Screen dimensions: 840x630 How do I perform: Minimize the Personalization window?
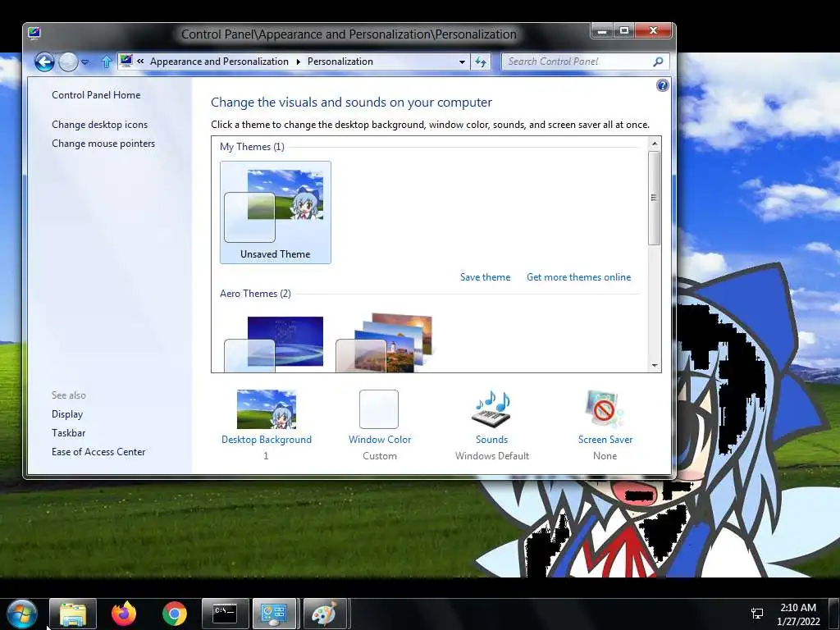pyautogui.click(x=602, y=31)
